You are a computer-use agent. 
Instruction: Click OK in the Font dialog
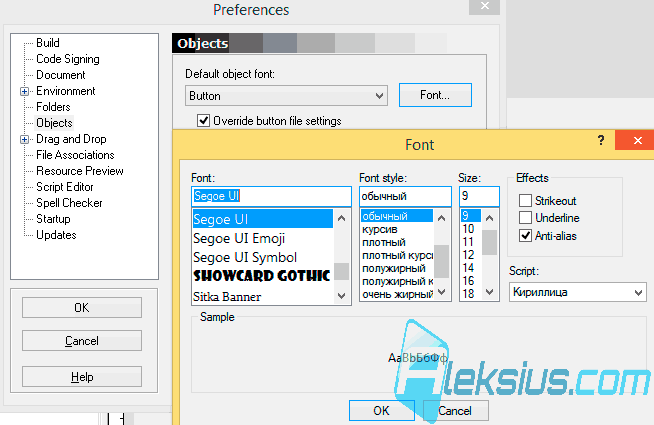(x=382, y=411)
